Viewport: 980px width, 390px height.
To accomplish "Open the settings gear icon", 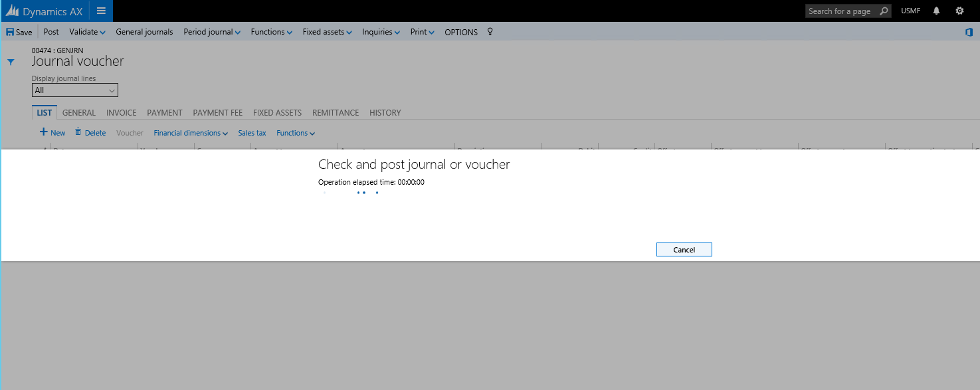I will coord(959,11).
